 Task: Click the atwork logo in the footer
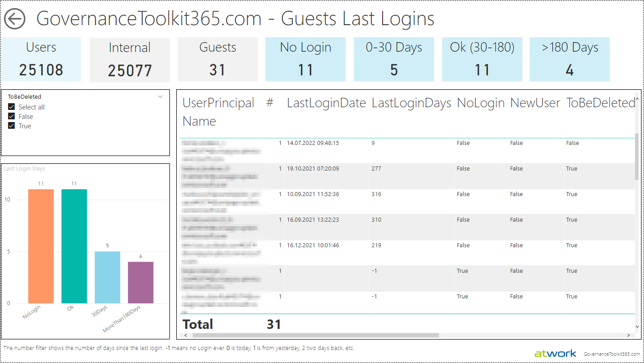pyautogui.click(x=555, y=353)
